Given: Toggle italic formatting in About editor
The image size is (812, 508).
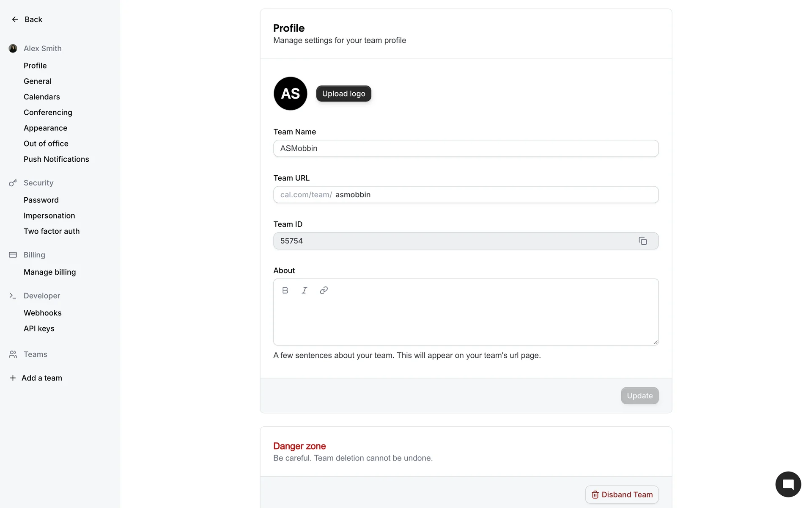Looking at the screenshot, I should pos(304,290).
